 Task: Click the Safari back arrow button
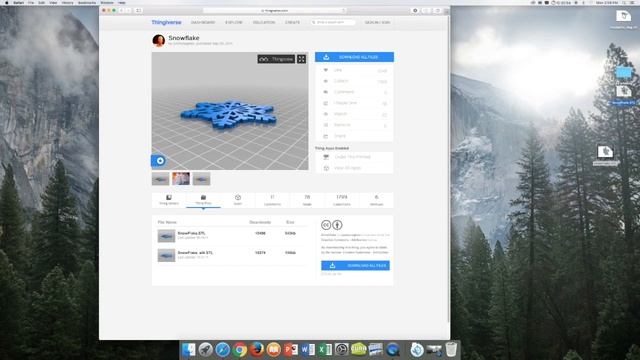point(122,10)
